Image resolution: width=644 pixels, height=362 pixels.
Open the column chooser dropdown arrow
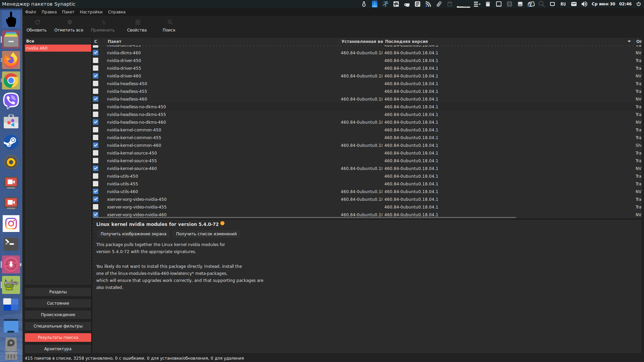(x=629, y=41)
